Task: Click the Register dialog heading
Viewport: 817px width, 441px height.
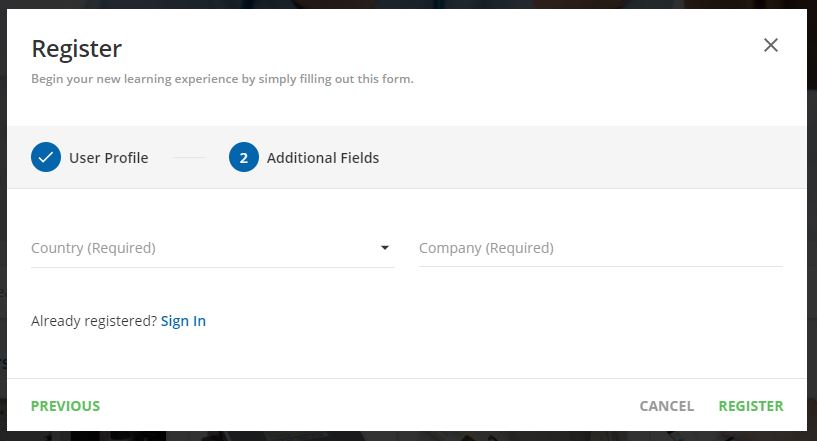Action: [77, 48]
